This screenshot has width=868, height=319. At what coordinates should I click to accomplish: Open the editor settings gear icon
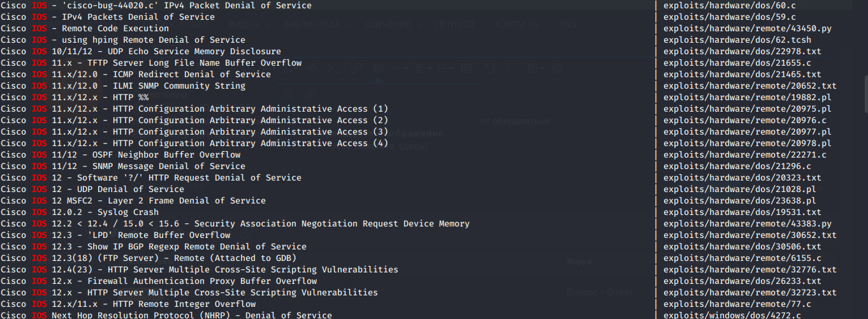point(556,68)
